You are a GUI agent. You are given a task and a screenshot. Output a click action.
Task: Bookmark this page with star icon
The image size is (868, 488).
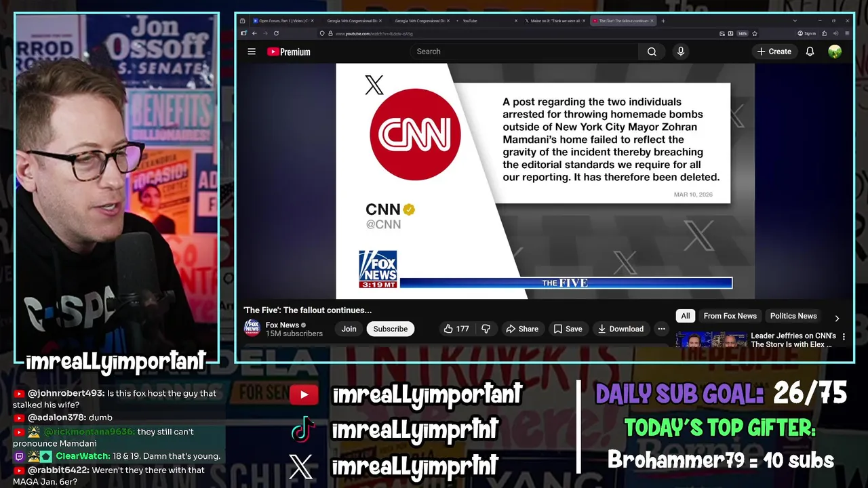pos(755,33)
